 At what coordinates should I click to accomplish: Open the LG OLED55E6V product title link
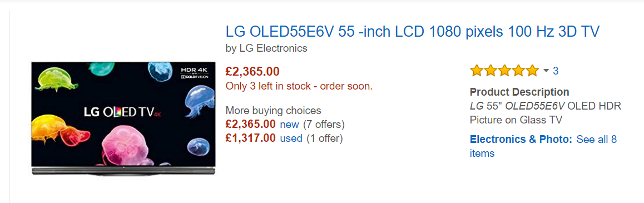413,32
